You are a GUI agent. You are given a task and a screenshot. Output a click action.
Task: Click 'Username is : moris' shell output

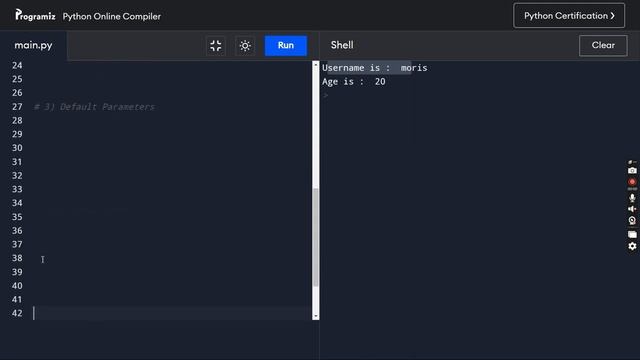tap(374, 68)
